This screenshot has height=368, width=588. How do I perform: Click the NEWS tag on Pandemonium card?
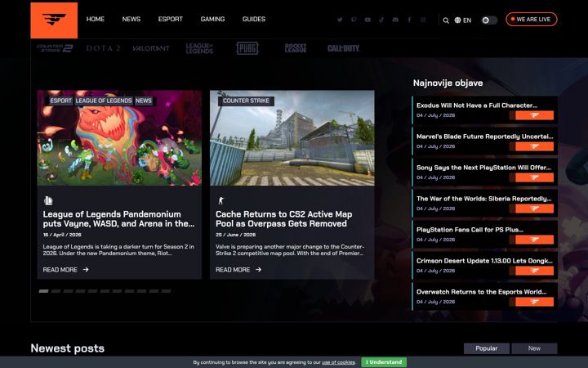click(x=144, y=101)
